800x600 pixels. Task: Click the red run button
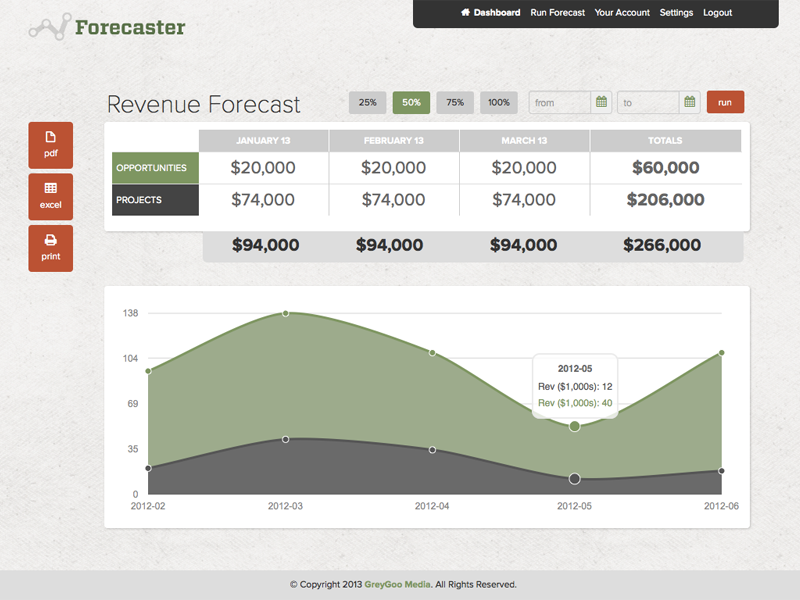point(725,102)
